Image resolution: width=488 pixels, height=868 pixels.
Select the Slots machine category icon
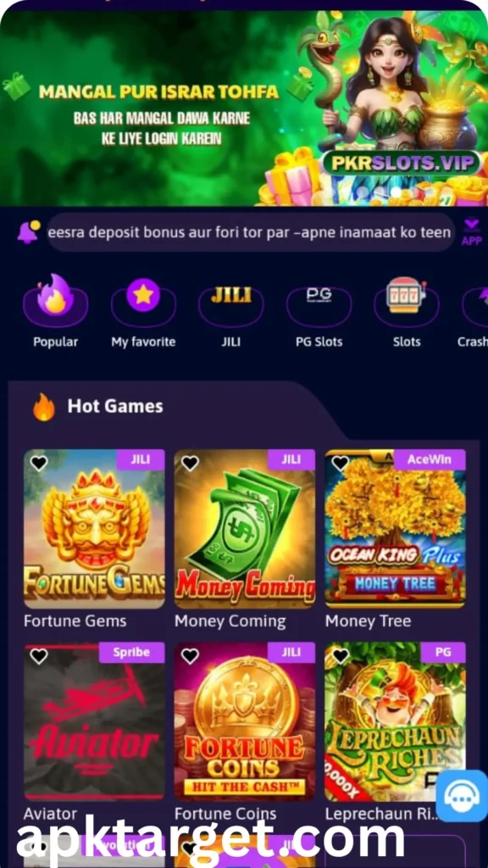click(x=407, y=303)
